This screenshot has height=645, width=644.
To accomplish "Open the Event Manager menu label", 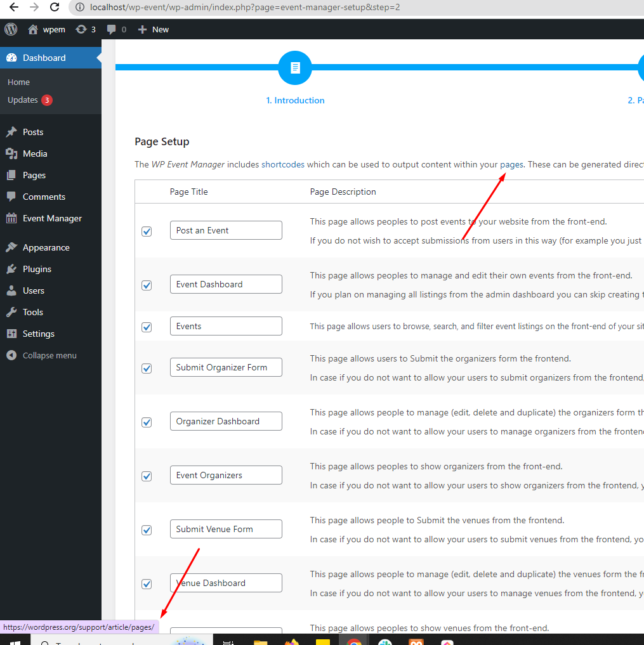I will tap(52, 218).
